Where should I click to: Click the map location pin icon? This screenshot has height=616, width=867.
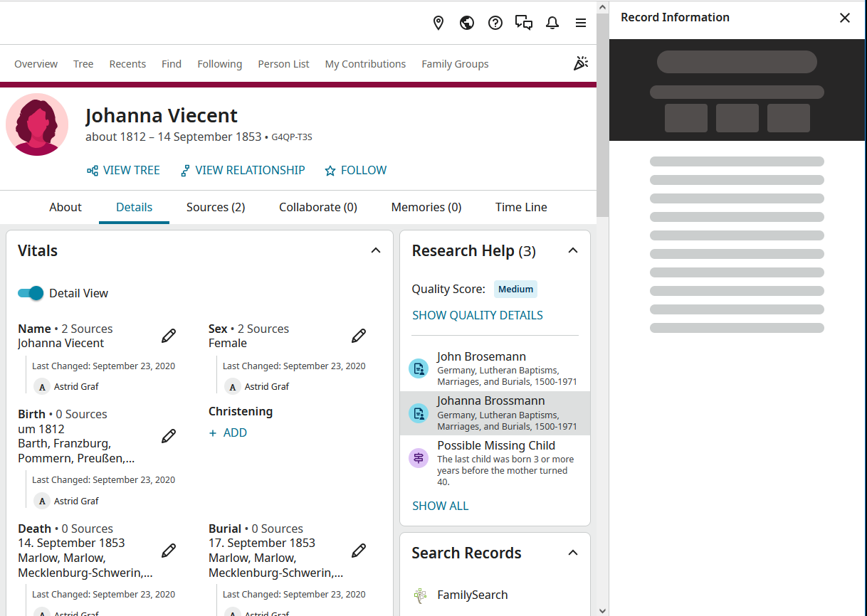click(438, 23)
